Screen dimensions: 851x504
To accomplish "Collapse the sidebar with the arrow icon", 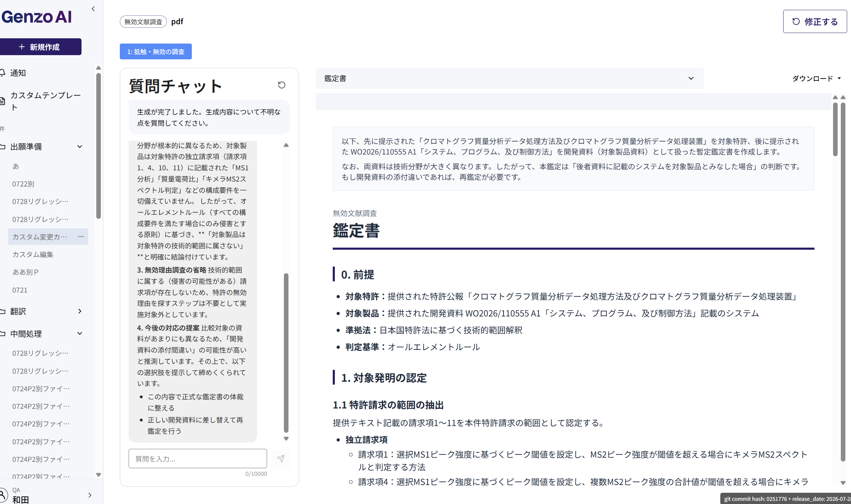I will [x=93, y=9].
